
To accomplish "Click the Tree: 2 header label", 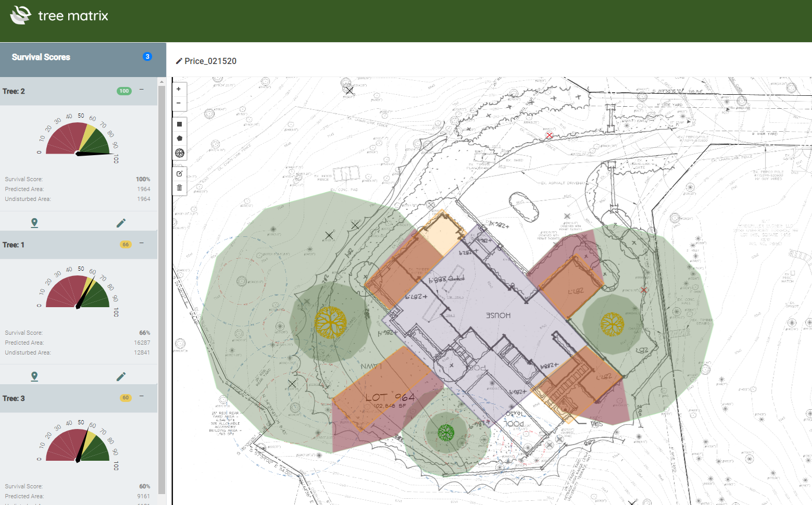I will click(x=14, y=91).
